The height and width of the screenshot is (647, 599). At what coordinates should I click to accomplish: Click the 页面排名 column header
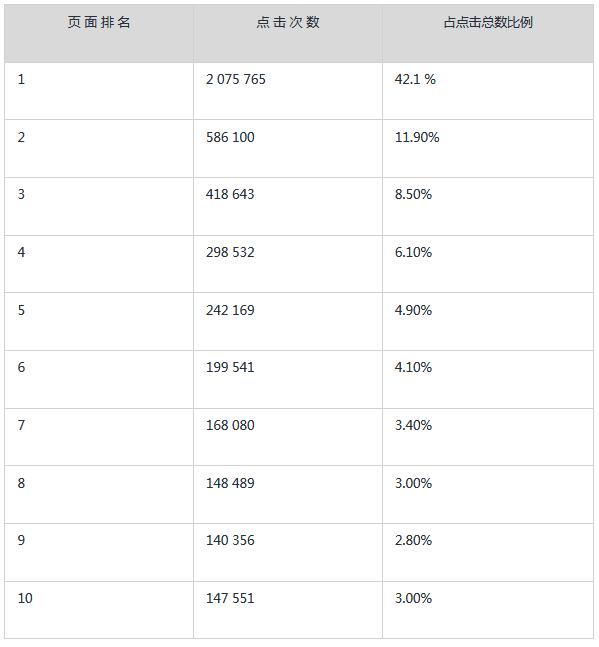(x=99, y=33)
